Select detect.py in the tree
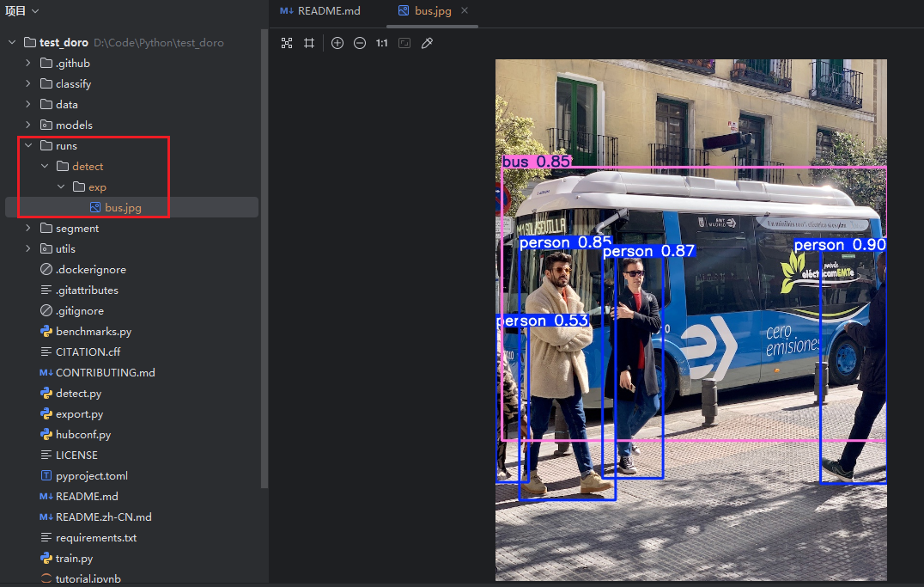The width and height of the screenshot is (924, 587). (x=131, y=394)
